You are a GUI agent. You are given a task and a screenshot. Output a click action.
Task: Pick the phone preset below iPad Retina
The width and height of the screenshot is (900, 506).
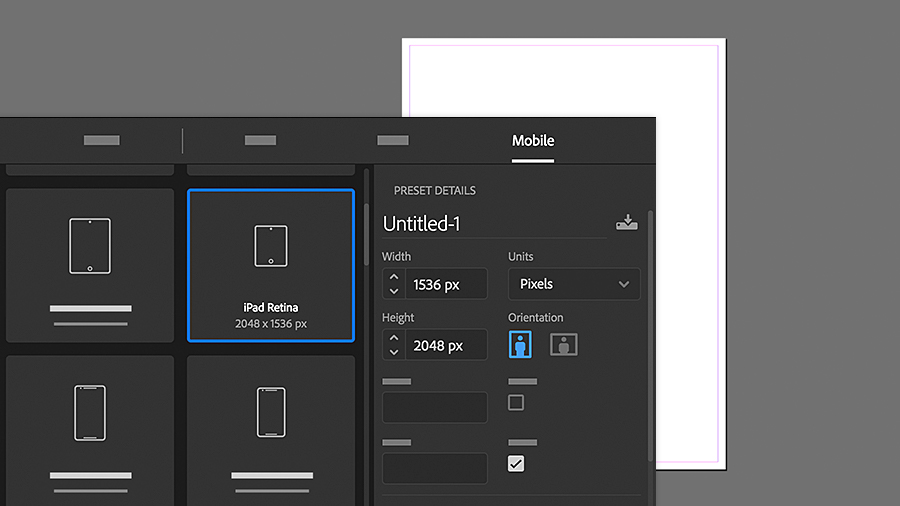click(271, 430)
